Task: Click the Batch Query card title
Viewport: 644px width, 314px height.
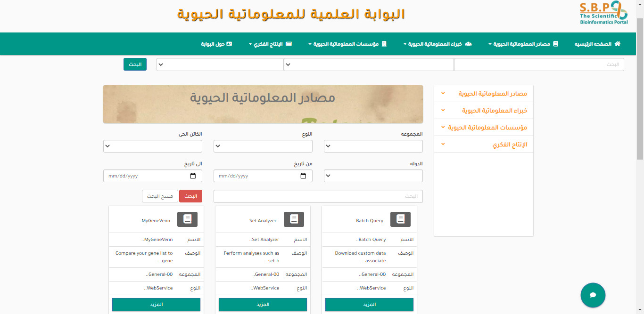Action: [x=370, y=221]
